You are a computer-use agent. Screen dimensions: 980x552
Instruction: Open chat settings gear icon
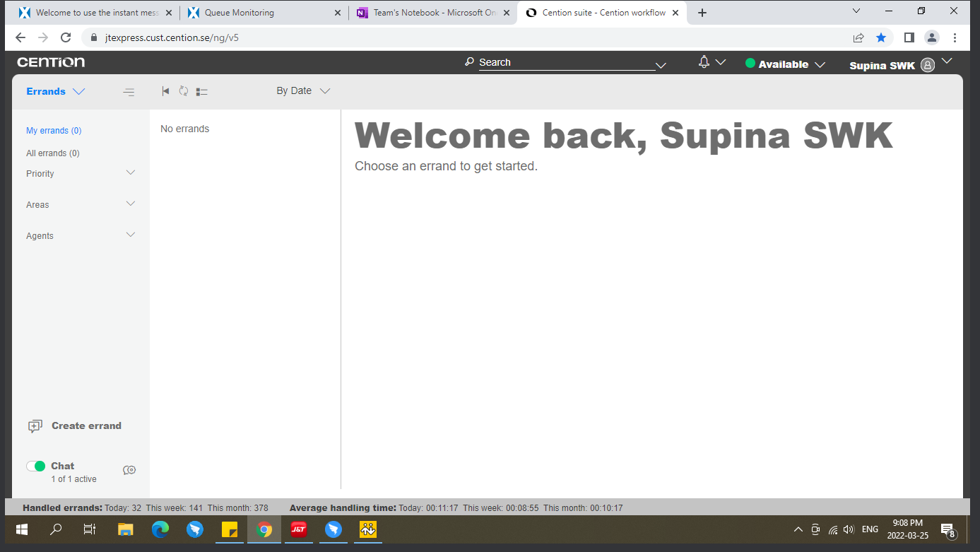pyautogui.click(x=129, y=470)
